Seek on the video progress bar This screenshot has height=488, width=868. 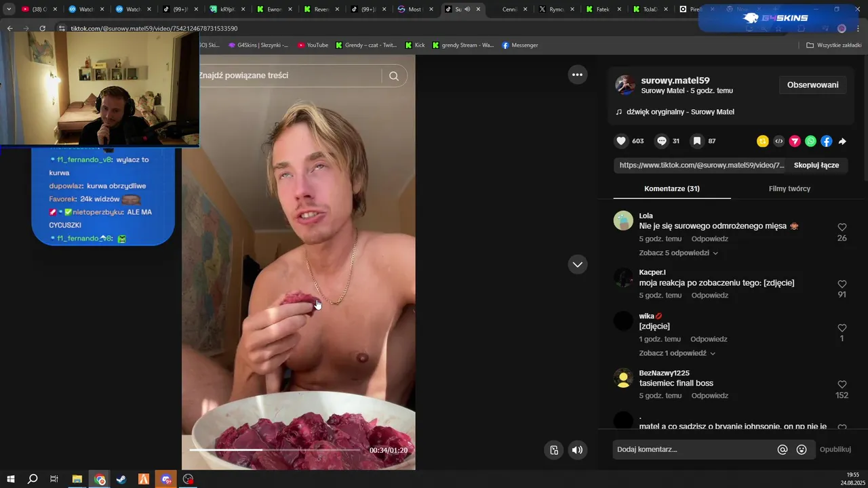pos(275,449)
